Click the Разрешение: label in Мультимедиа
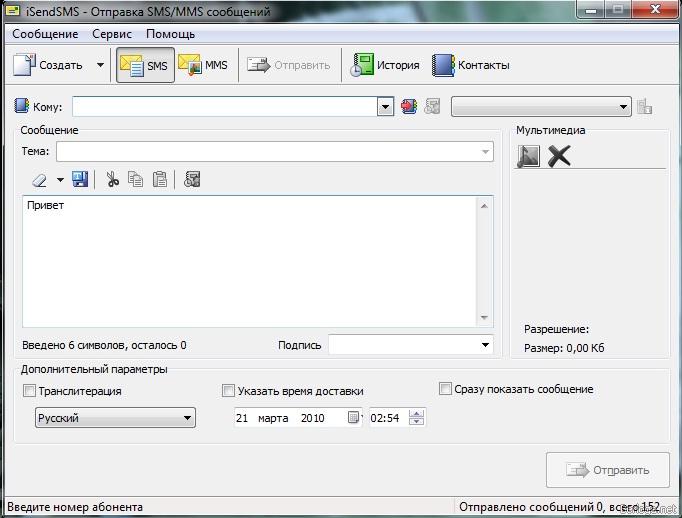The width and height of the screenshot is (682, 518). click(556, 329)
